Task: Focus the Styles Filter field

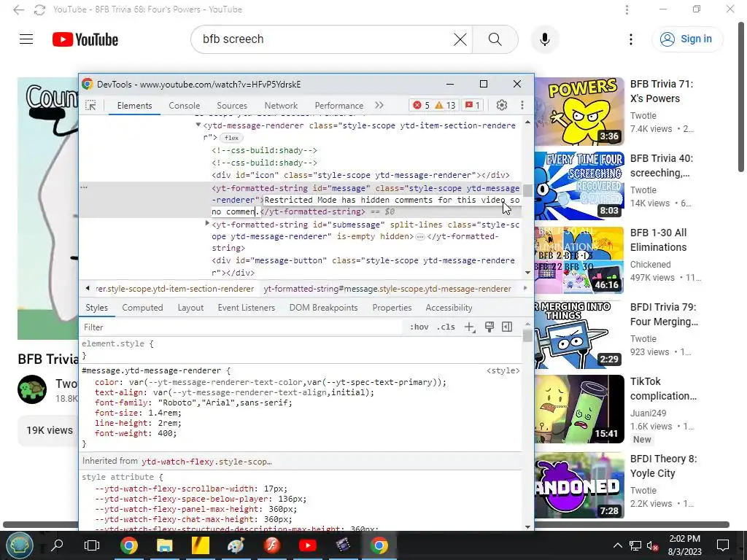Action: point(241,327)
